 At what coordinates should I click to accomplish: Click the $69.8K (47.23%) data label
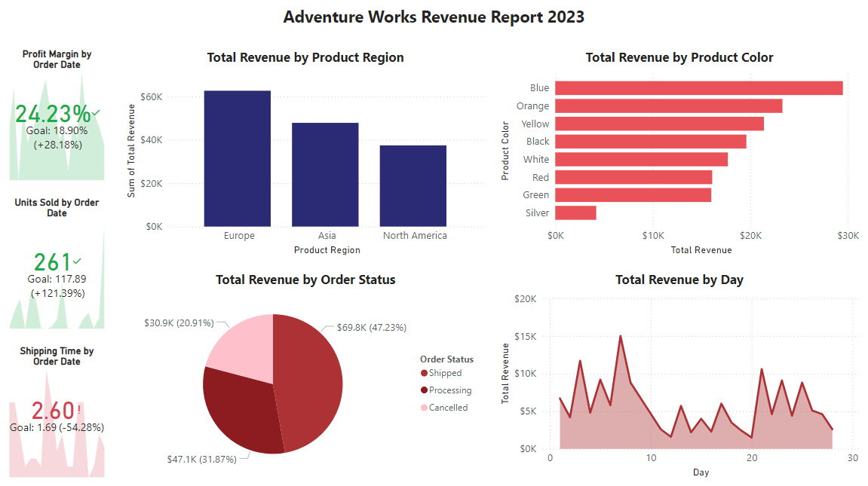click(372, 327)
